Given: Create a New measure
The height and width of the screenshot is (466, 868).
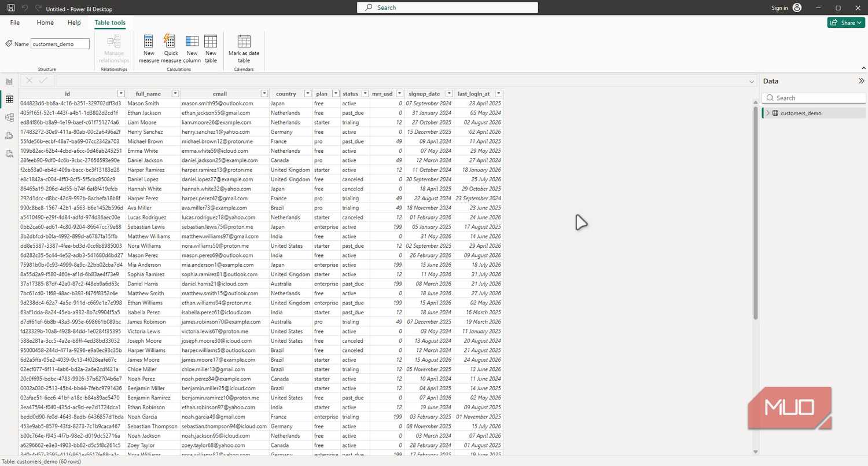Looking at the screenshot, I should point(149,49).
